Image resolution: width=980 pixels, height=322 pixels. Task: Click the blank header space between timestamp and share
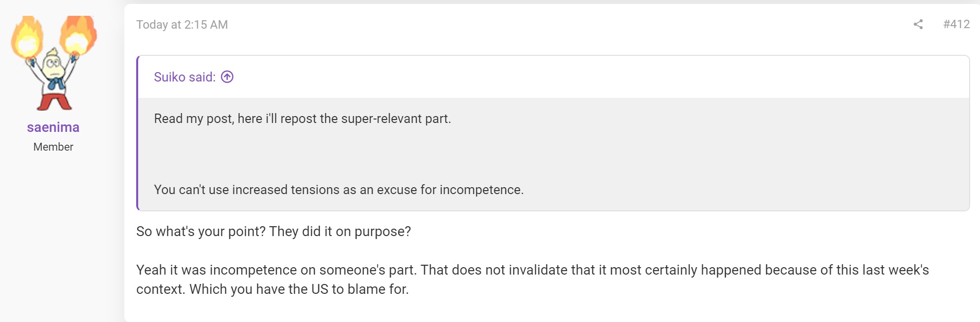567,25
